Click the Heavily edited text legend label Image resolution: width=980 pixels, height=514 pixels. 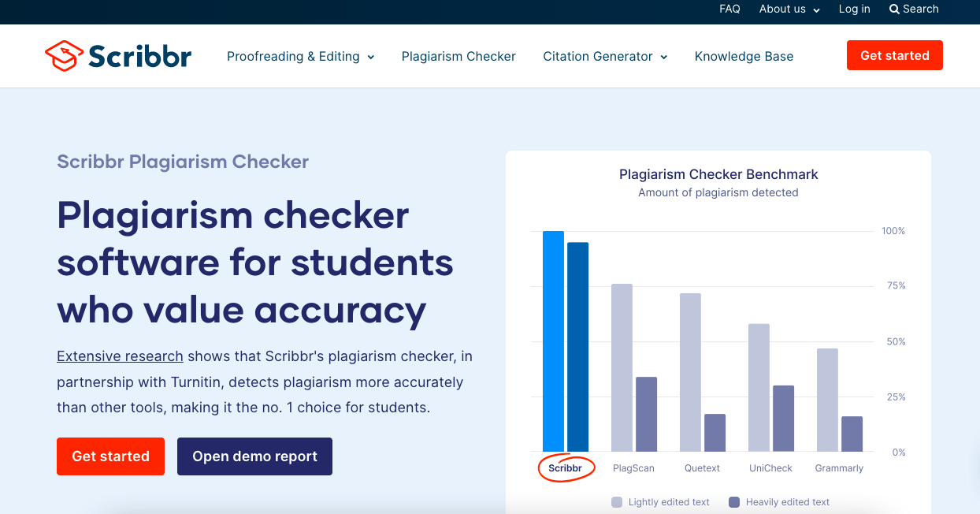[788, 502]
